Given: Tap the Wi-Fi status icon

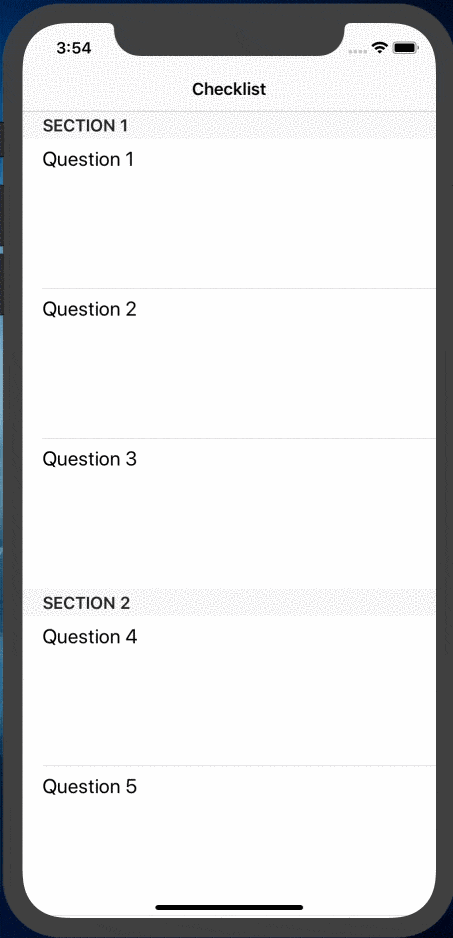Looking at the screenshot, I should point(379,48).
